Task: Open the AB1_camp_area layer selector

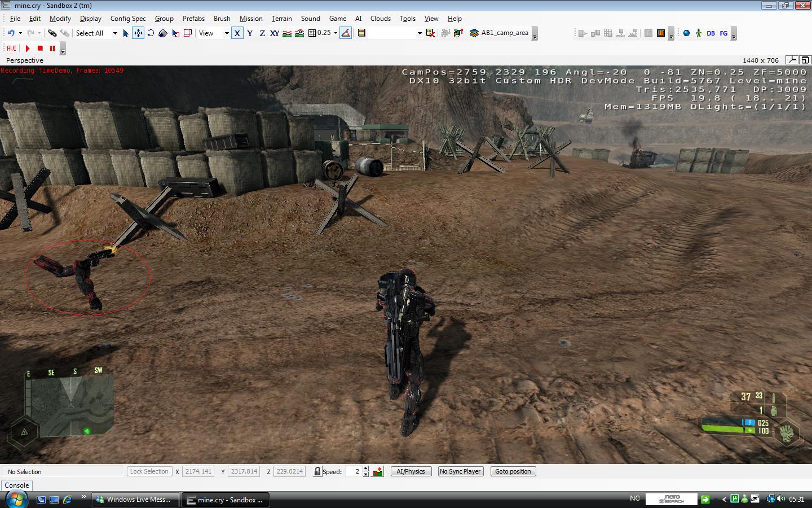Action: pos(500,33)
